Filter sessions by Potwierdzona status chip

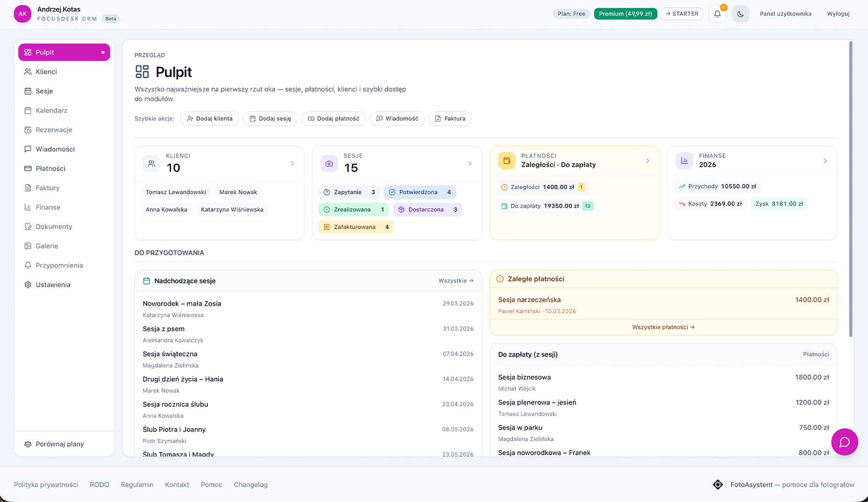coord(419,192)
